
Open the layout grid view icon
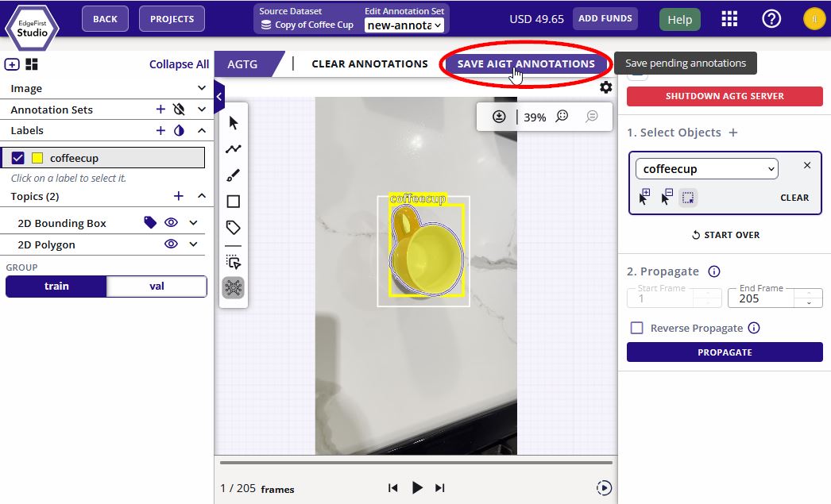32,64
